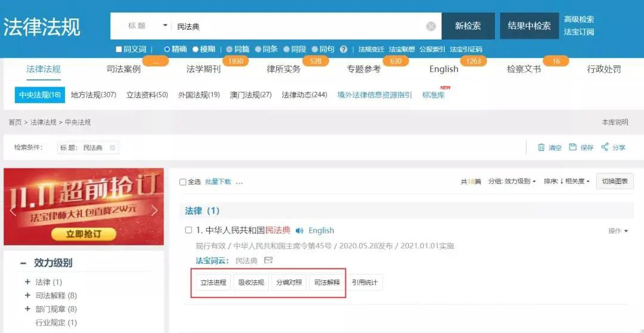
Task: Click the 立法进程 button
Action: click(212, 282)
